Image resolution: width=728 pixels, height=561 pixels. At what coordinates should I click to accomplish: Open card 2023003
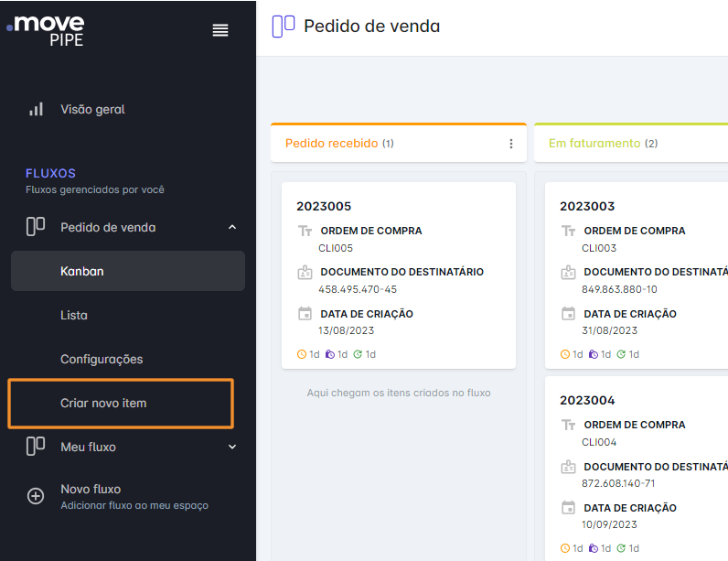[x=636, y=275]
